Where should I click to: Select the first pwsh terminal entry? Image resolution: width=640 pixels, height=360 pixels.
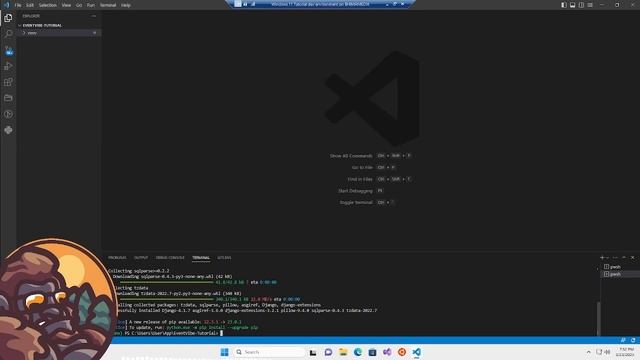click(620, 267)
